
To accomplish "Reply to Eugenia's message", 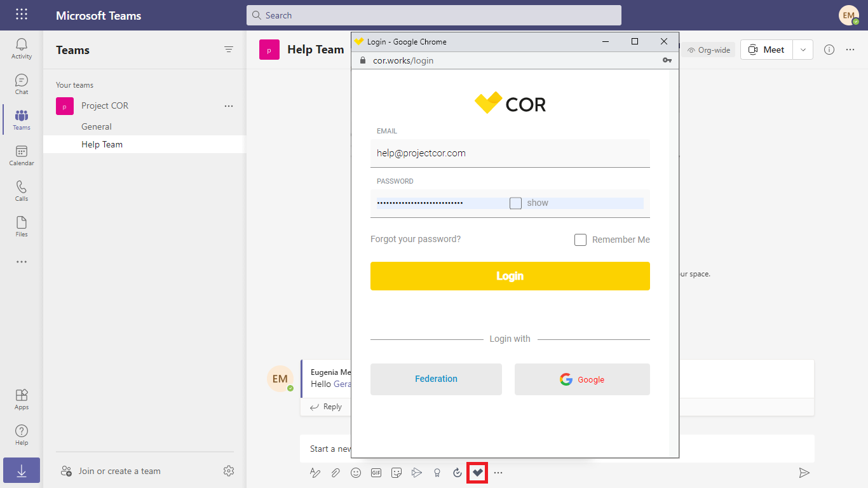I will [326, 407].
